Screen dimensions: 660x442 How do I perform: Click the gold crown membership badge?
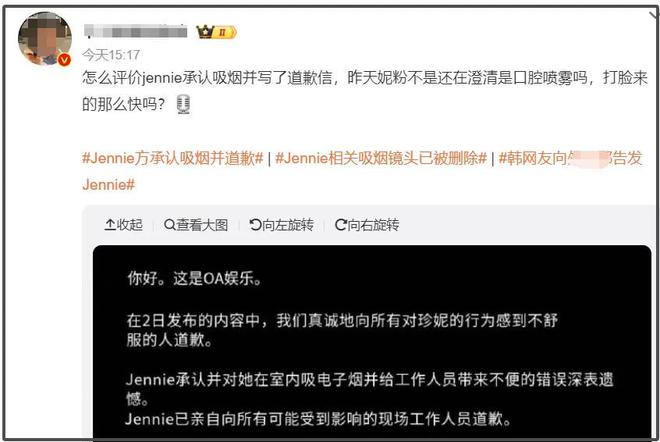pyautogui.click(x=216, y=32)
